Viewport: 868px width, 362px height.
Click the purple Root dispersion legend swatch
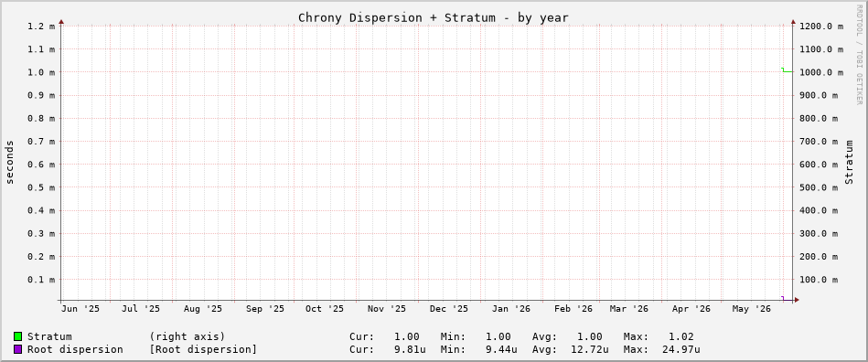pyautogui.click(x=17, y=349)
